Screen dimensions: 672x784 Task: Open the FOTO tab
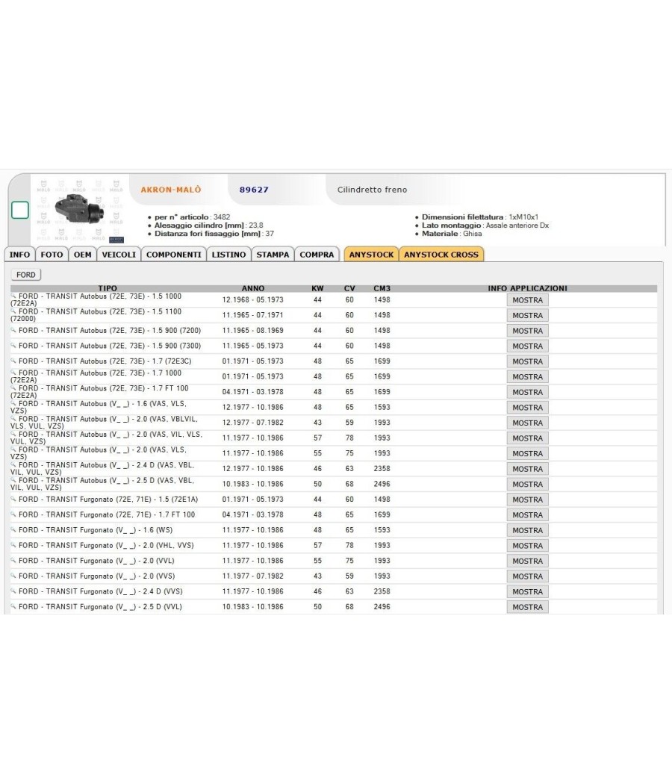tap(52, 255)
